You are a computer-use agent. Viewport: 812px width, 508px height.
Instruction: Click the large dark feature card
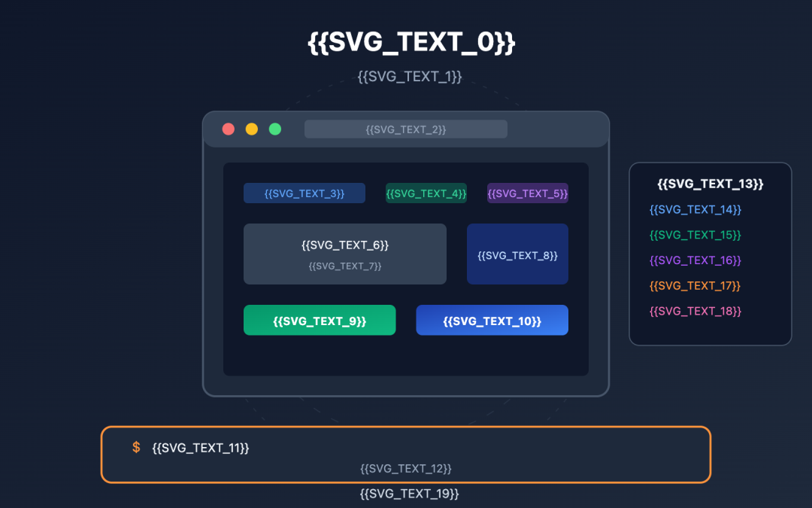pyautogui.click(x=344, y=254)
